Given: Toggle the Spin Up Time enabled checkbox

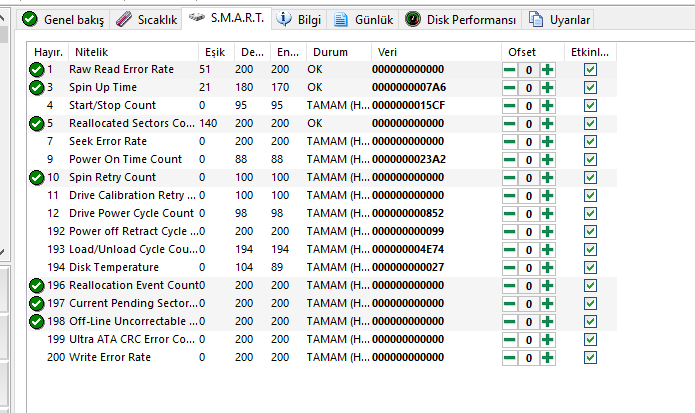Looking at the screenshot, I should [x=590, y=88].
